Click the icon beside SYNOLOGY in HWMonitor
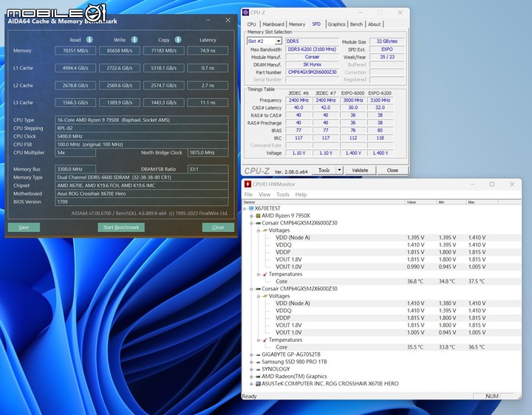 [x=258, y=369]
